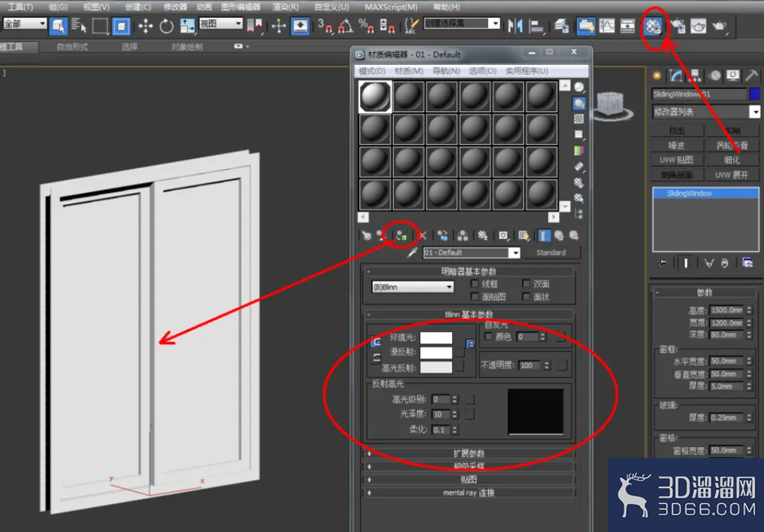764x532 pixels.
Task: Toggle Show End Result in modifier stack
Action: (685, 263)
